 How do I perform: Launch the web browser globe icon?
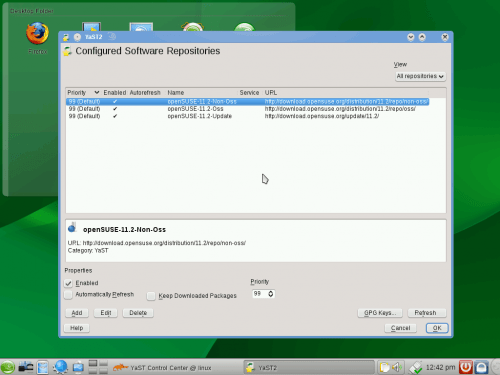[61, 367]
